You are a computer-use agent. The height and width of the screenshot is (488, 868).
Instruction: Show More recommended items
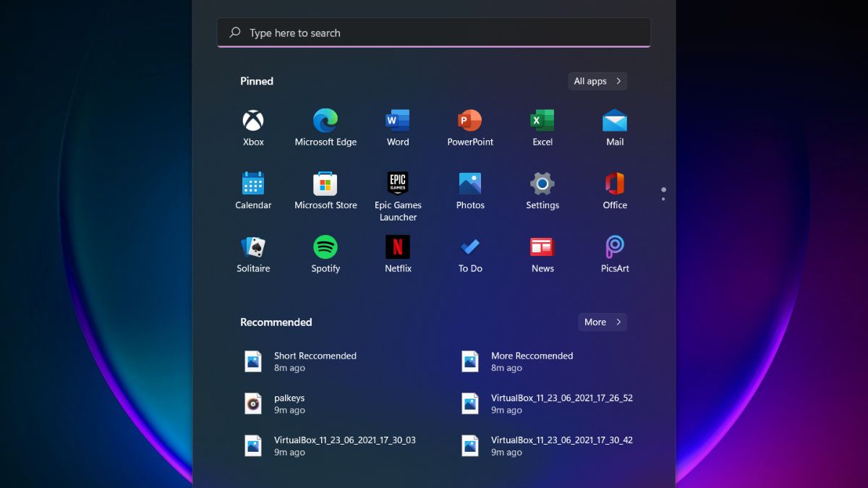603,322
